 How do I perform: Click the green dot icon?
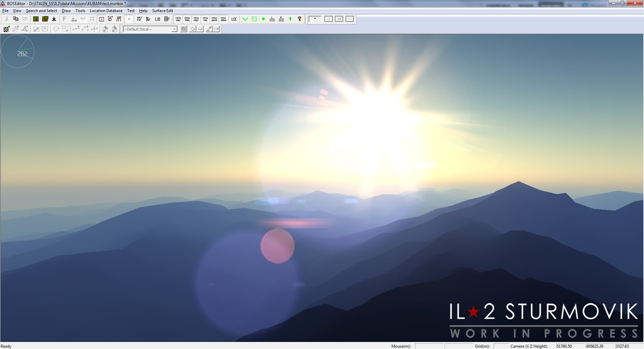(x=263, y=19)
